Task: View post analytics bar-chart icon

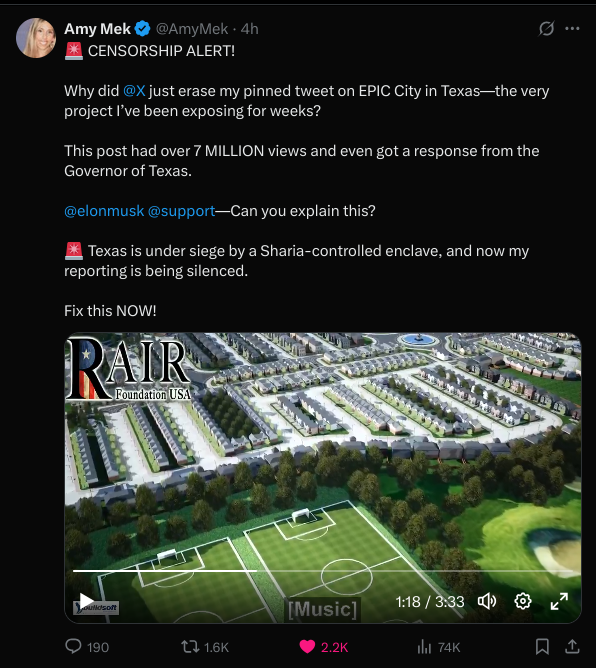Action: [x=424, y=647]
